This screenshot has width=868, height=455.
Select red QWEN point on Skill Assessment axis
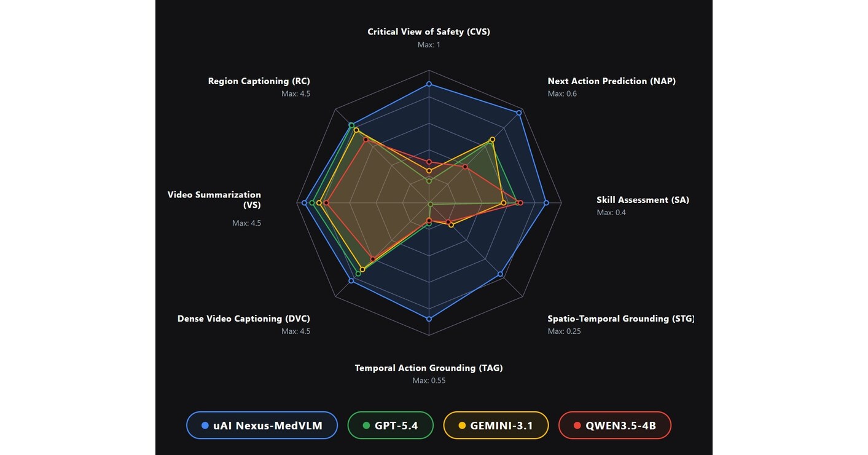coord(520,202)
